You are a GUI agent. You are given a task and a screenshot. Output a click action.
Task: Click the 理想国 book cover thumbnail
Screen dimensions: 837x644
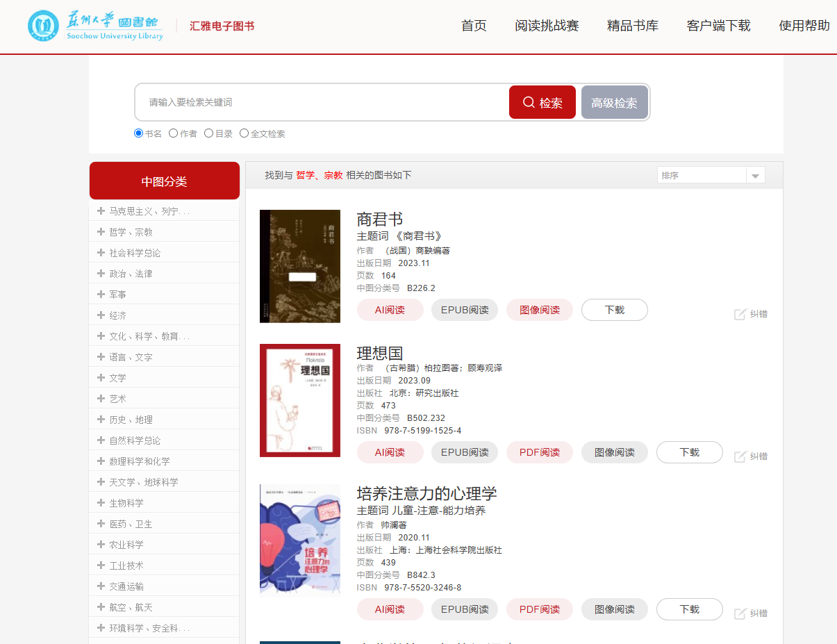pyautogui.click(x=300, y=400)
